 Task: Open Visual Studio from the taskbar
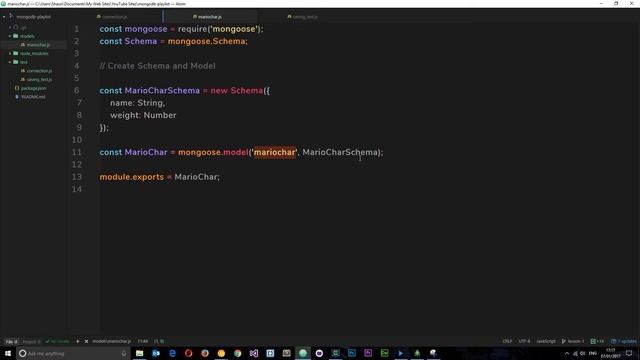click(254, 353)
